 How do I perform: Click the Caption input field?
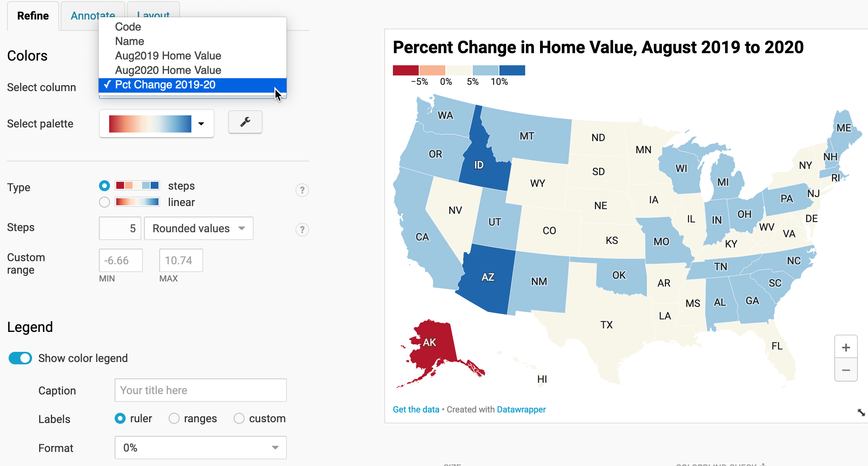point(200,390)
